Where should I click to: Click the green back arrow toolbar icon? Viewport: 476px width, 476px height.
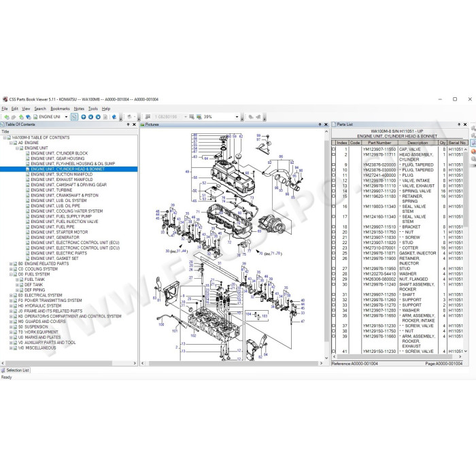(6, 117)
